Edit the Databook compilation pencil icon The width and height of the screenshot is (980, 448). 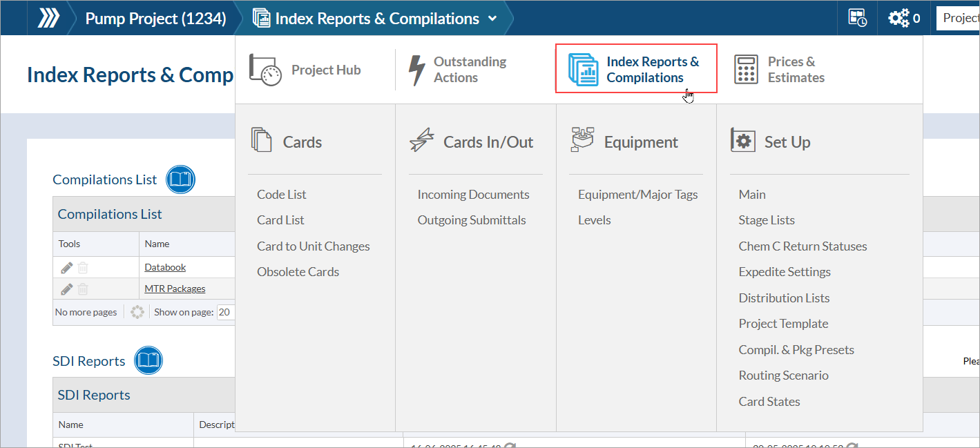click(66, 268)
